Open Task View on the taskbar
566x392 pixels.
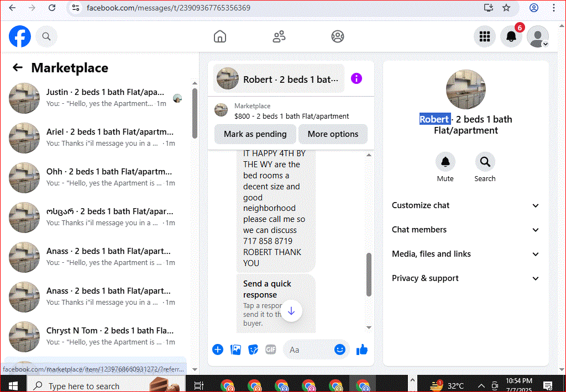point(198,385)
